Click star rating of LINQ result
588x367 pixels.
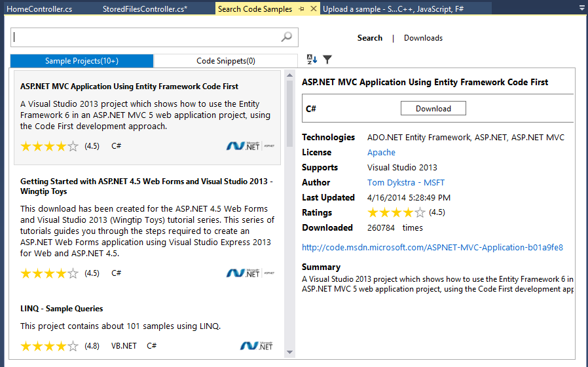coord(50,345)
